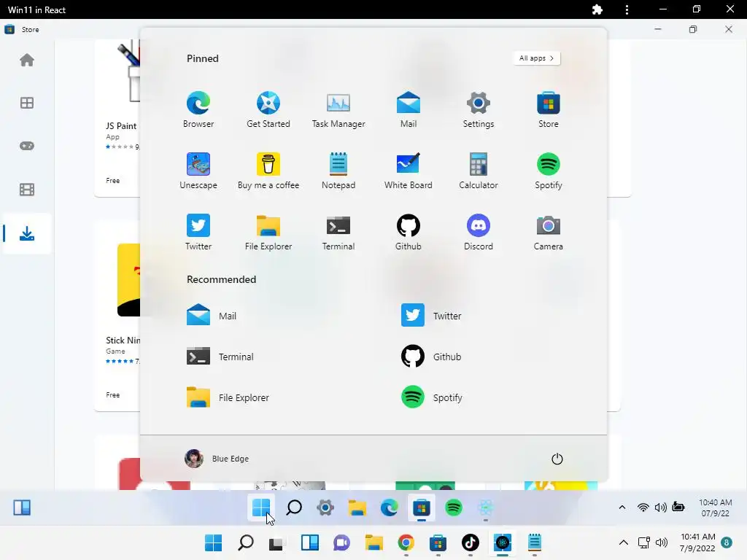
Task: Click inner taskbar Start button
Action: 261,507
